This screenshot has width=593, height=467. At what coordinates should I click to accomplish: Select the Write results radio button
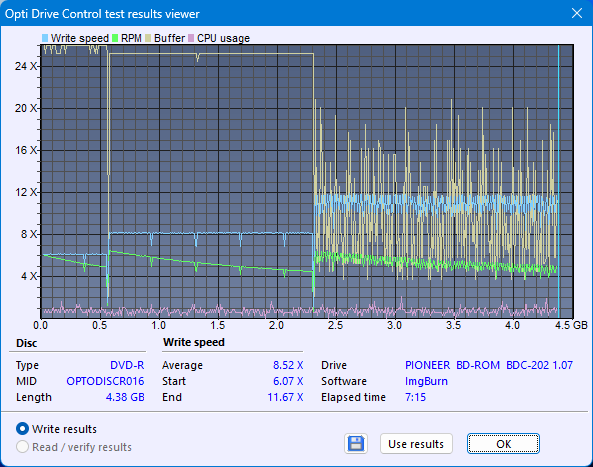[22, 429]
